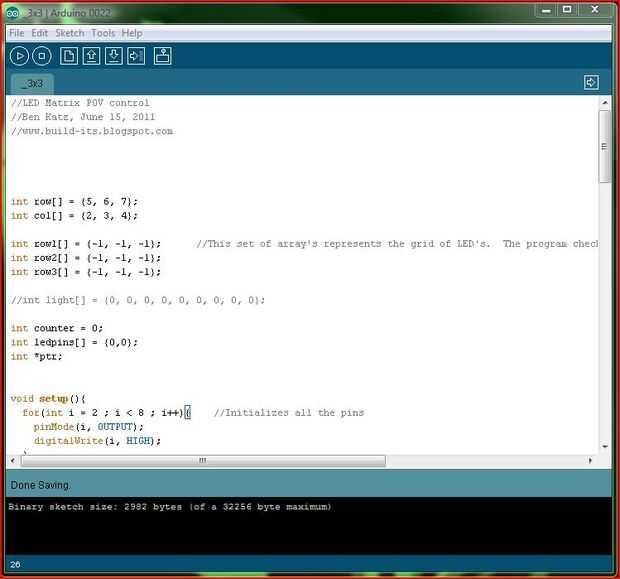
Task: Click the '//www.build-its.blogspot.com' comment
Action: click(92, 131)
